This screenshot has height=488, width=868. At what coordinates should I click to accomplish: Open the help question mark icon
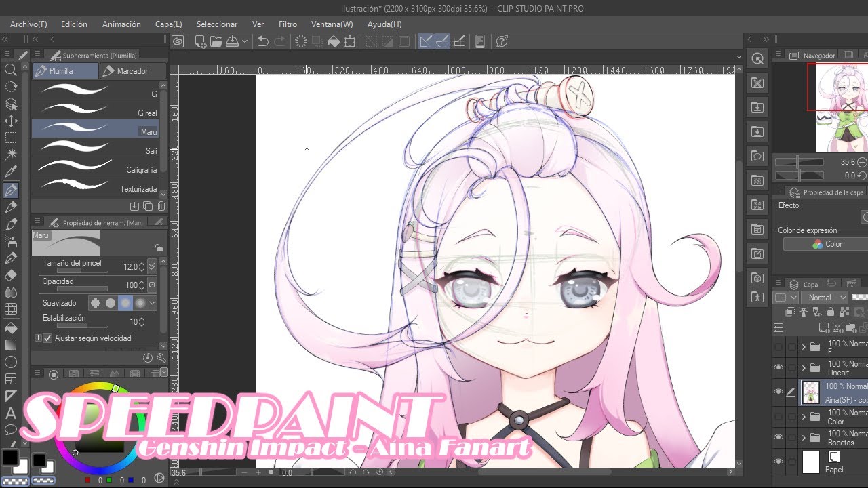tap(502, 41)
